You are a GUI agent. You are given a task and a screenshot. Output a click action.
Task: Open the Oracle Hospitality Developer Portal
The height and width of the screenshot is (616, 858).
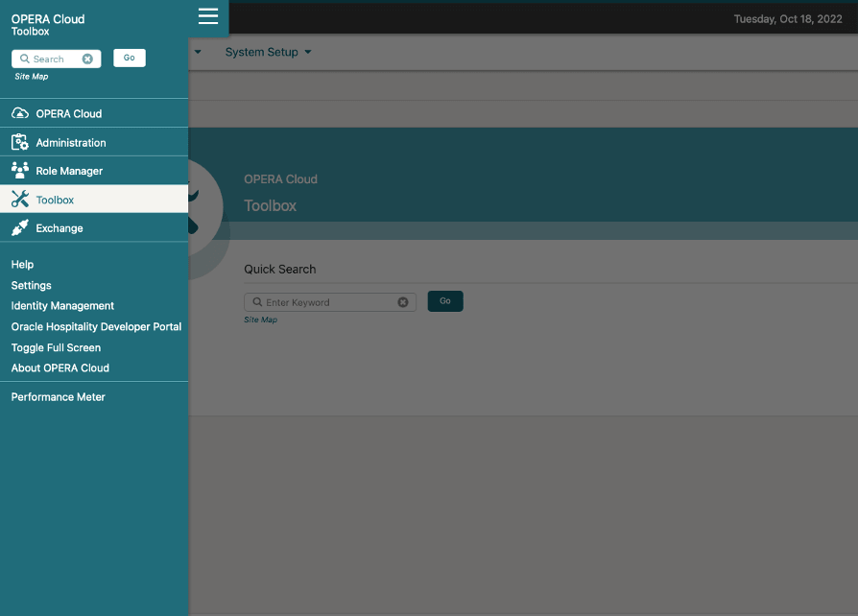(x=96, y=326)
